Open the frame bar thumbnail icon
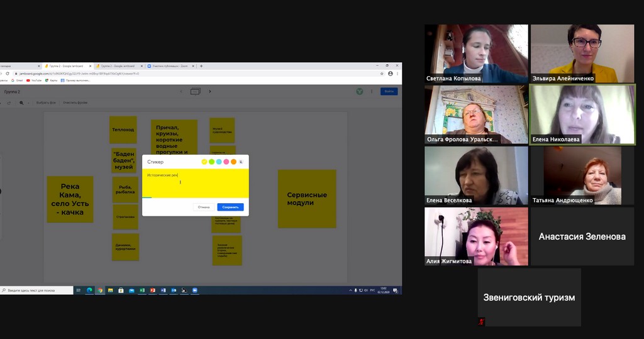The height and width of the screenshot is (339, 644). pos(195,92)
